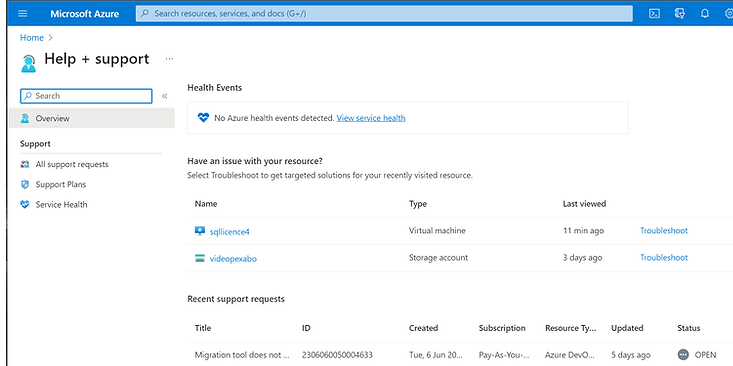Click the Last viewed column header

pyautogui.click(x=584, y=204)
